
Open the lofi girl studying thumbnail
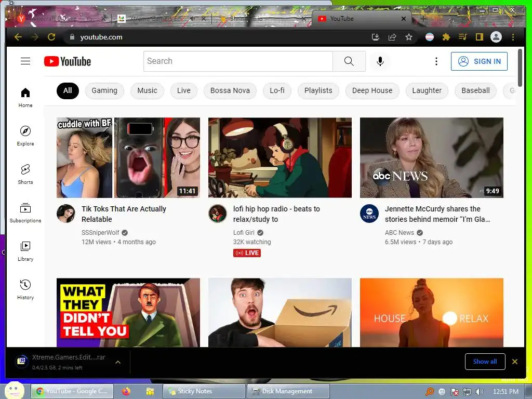click(280, 157)
